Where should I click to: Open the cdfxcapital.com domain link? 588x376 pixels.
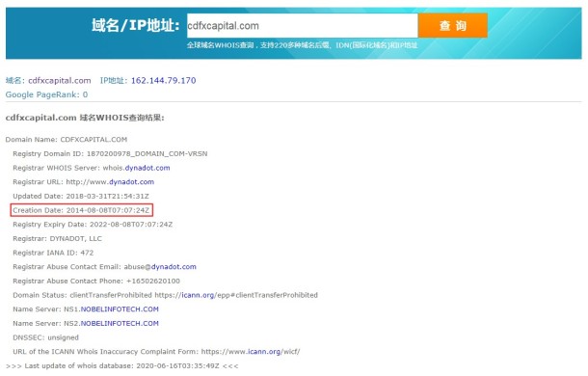(x=60, y=80)
